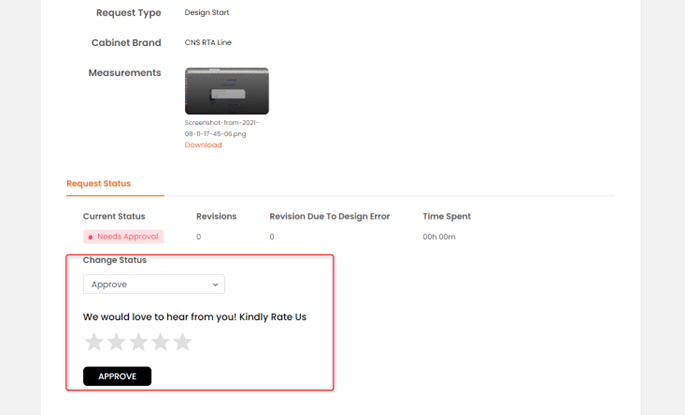Choose the fourth rating star
This screenshot has height=415, width=685.
[160, 342]
